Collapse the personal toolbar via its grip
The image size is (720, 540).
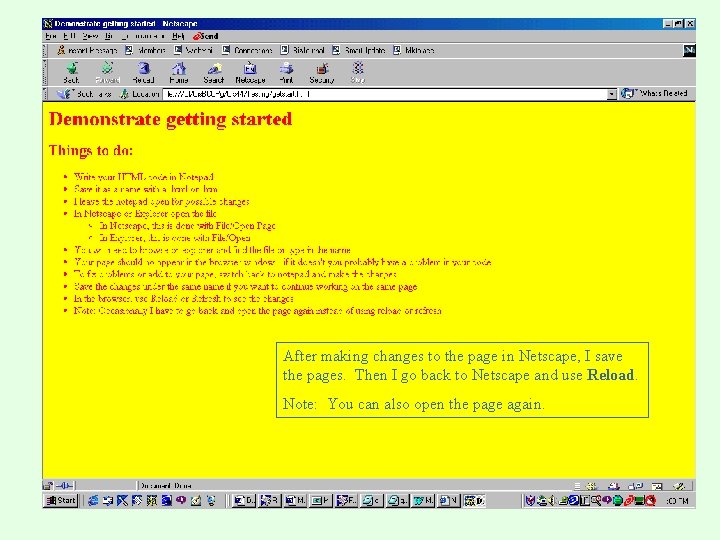[45, 51]
